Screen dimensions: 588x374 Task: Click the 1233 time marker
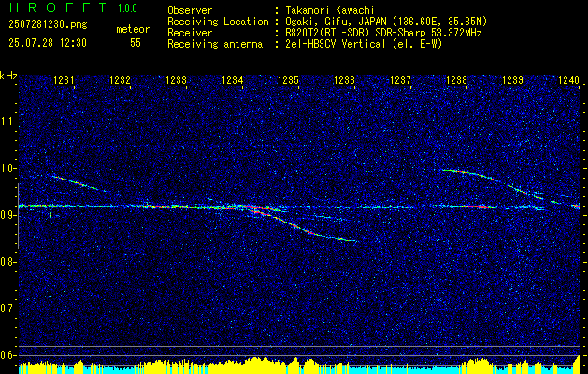click(x=177, y=79)
